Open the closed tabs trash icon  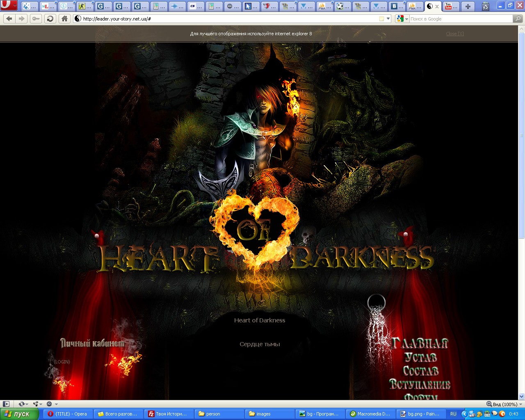click(486, 6)
